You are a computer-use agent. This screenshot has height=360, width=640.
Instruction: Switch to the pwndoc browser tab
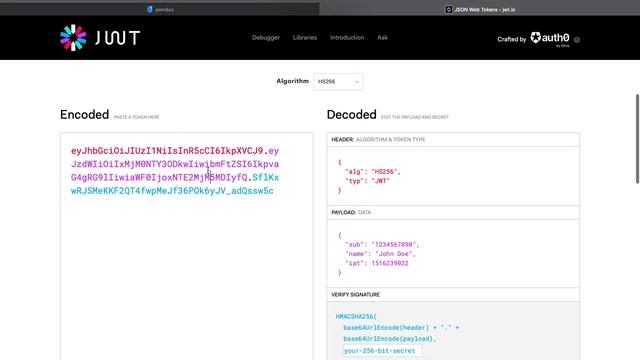click(160, 9)
